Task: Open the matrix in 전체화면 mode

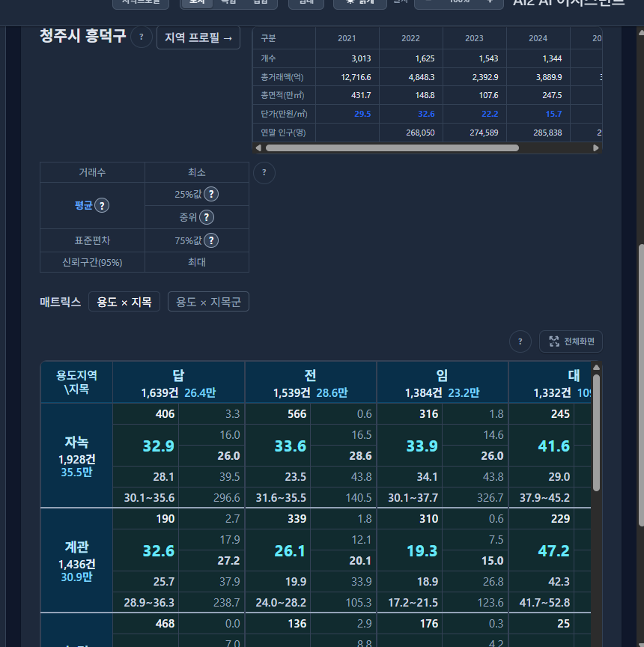Action: [x=571, y=341]
